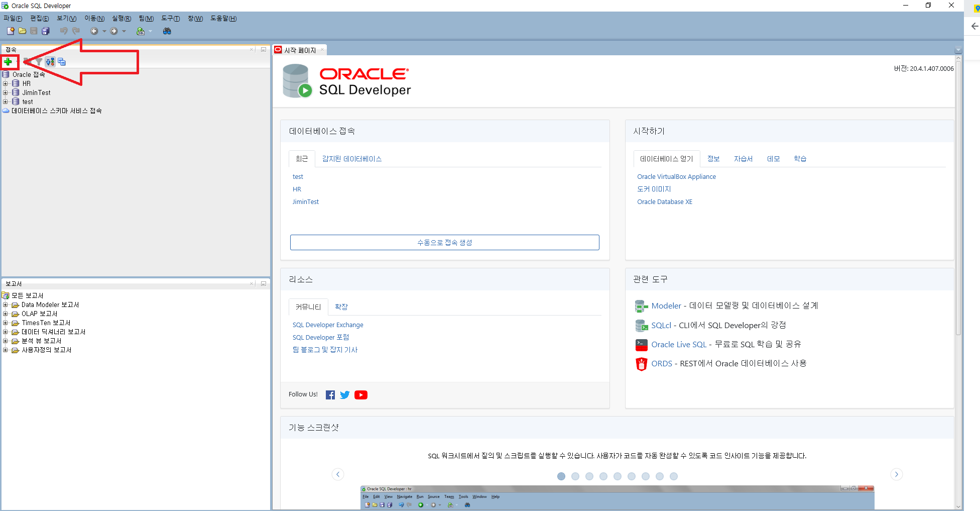Click the cloud Database Schema Service icon
The width and height of the screenshot is (980, 511).
pos(6,111)
